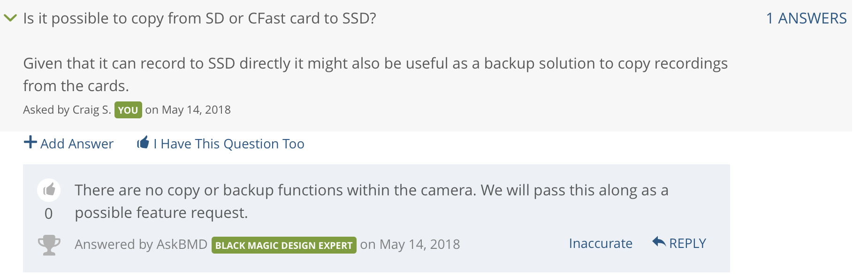This screenshot has width=868, height=278.
Task: Click thumbs-up icon for having this question
Action: 143,142
